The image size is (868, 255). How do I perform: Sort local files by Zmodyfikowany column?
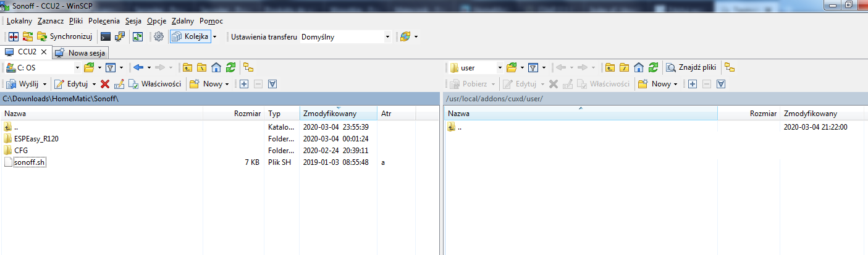click(338, 114)
